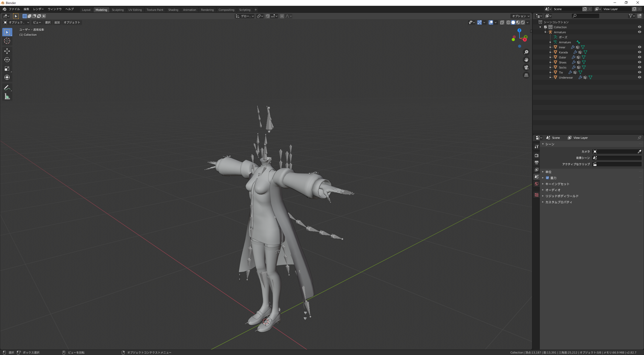Image resolution: width=644 pixels, height=355 pixels.
Task: Click the viewport zoom magnifier gizmo
Action: click(526, 52)
